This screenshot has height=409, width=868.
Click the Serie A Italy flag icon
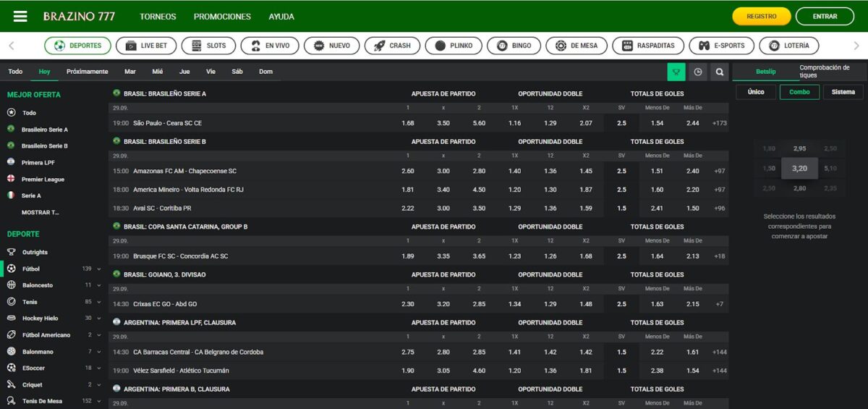coord(11,195)
